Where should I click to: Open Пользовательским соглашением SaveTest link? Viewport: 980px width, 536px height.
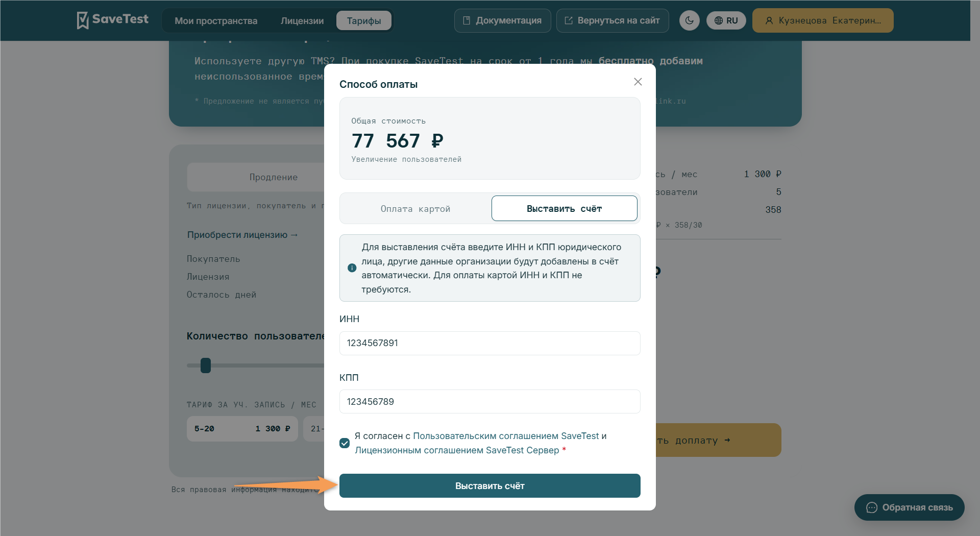point(506,436)
